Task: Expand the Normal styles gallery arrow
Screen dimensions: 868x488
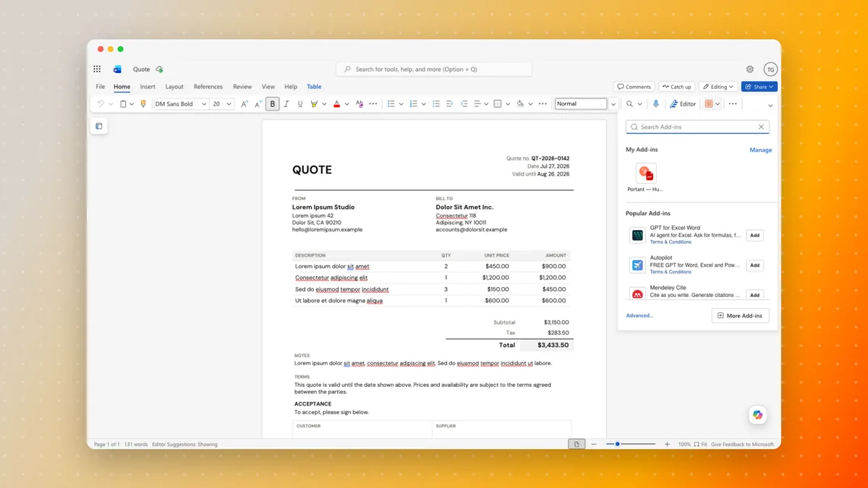Action: pyautogui.click(x=613, y=104)
